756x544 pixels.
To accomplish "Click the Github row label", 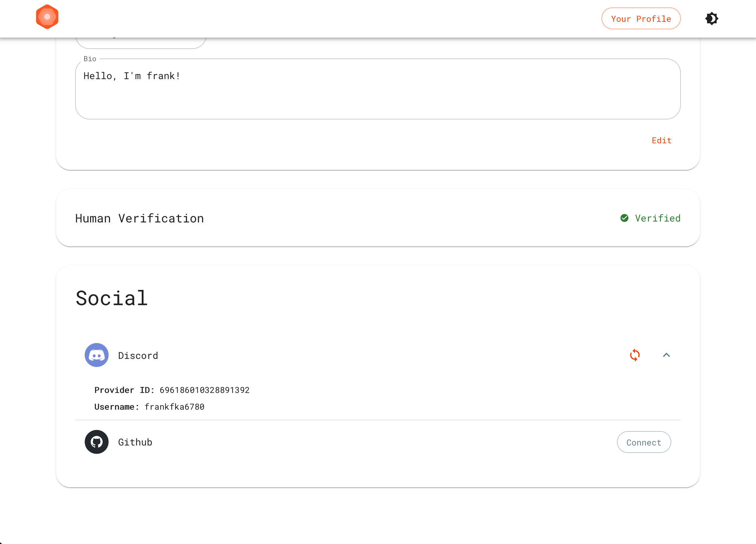I will click(x=135, y=442).
